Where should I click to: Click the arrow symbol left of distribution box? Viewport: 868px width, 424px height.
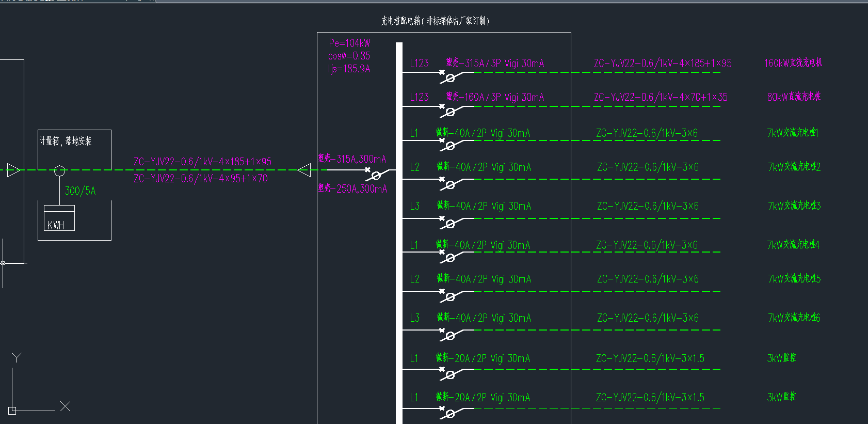coord(304,170)
